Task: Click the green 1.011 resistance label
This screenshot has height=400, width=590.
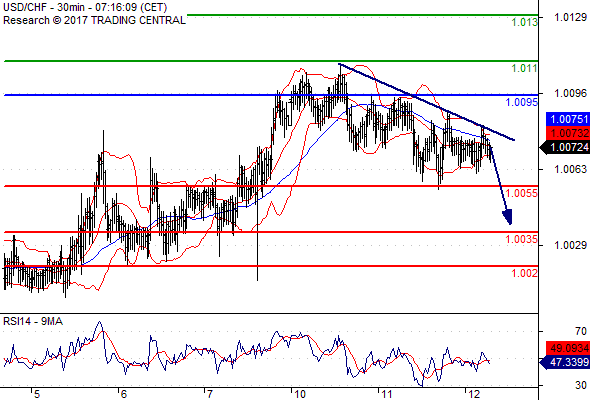Action: [x=525, y=68]
